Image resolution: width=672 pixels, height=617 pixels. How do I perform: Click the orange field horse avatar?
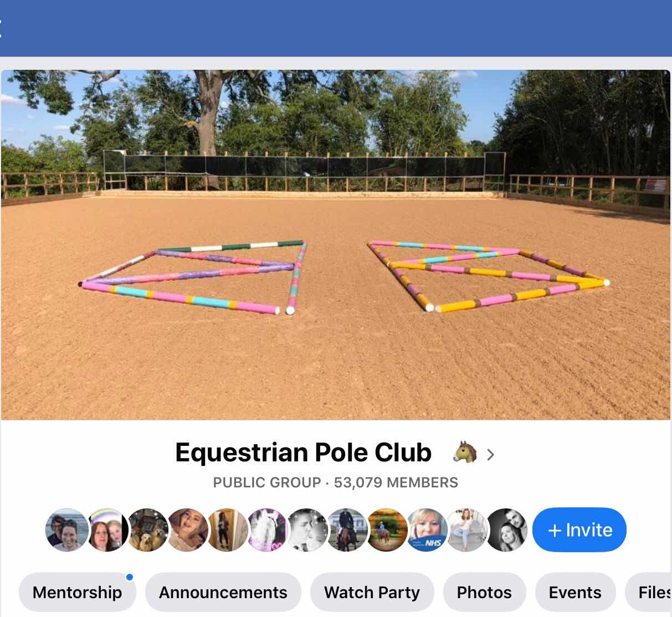(387, 530)
